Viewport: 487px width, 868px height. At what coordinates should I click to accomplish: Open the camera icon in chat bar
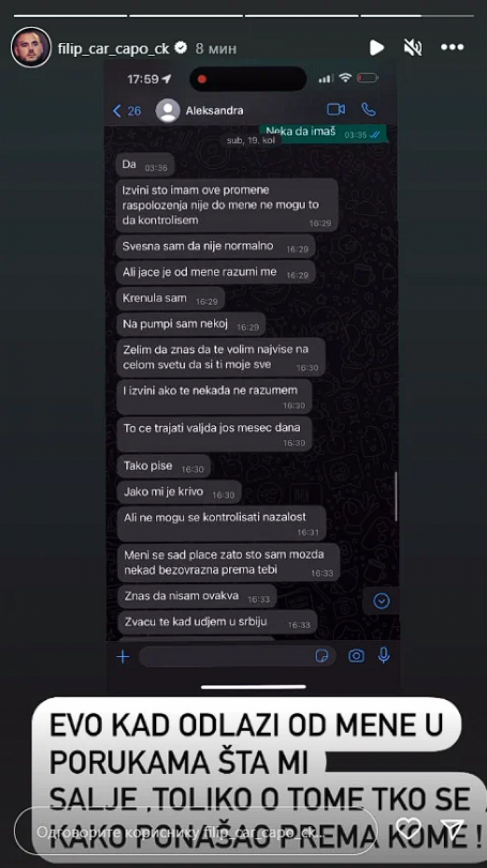click(356, 656)
